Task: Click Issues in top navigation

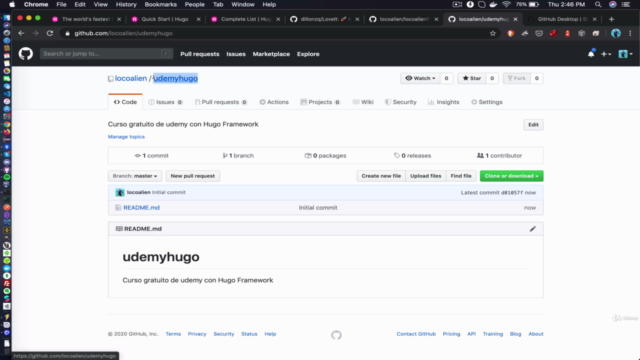Action: pyautogui.click(x=236, y=54)
